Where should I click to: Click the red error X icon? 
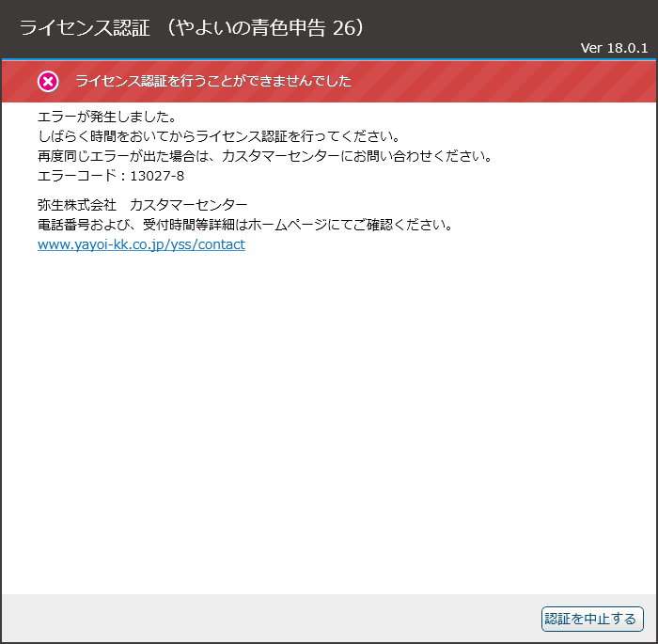coord(48,81)
